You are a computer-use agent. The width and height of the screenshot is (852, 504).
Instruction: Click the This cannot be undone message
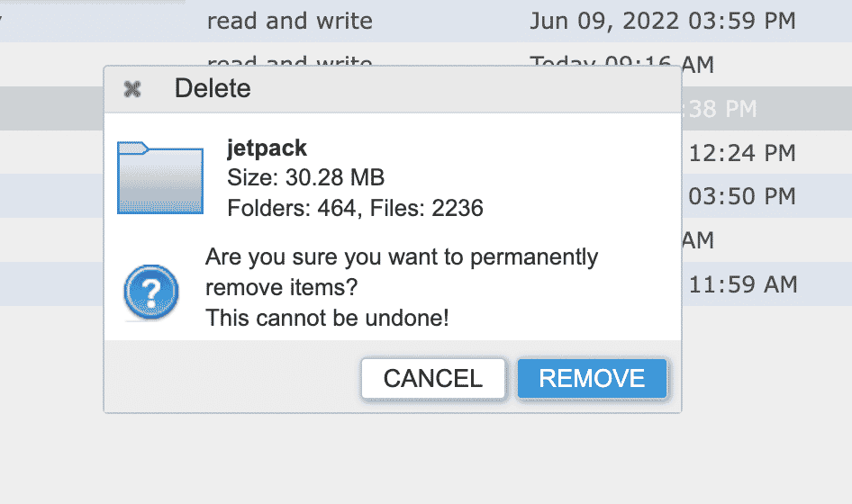coord(326,318)
